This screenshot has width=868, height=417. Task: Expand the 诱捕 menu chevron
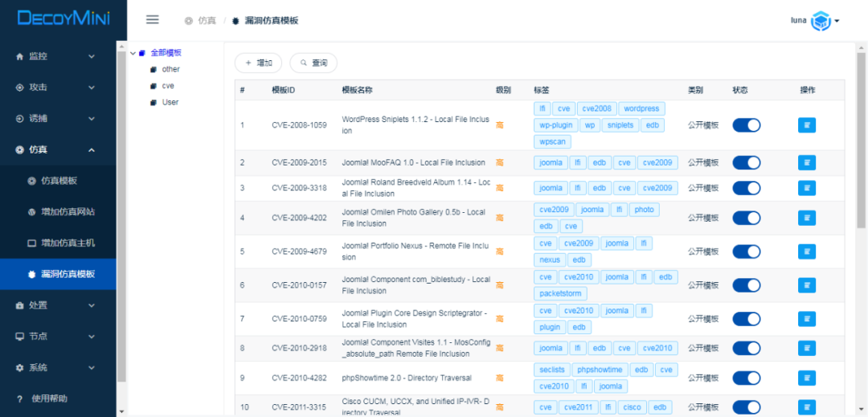pyautogui.click(x=92, y=118)
